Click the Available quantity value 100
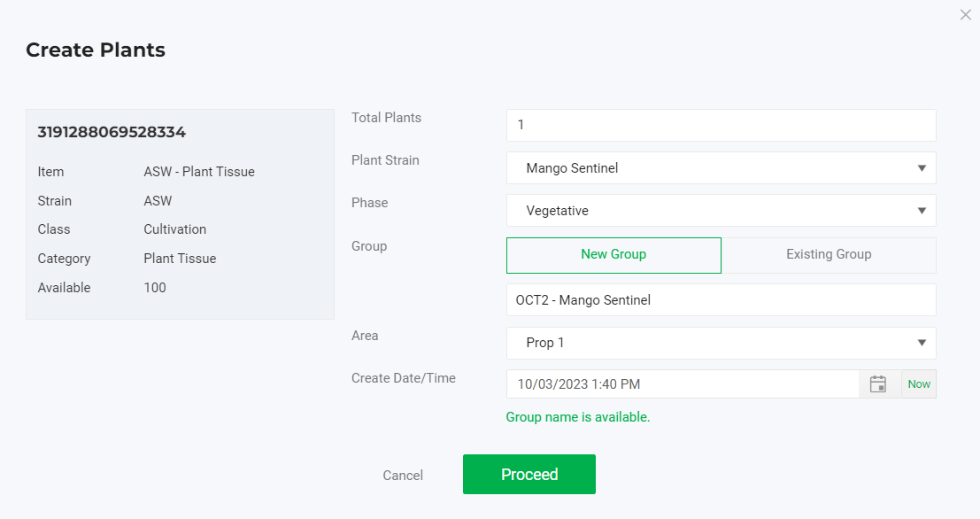This screenshot has width=980, height=519. (155, 288)
